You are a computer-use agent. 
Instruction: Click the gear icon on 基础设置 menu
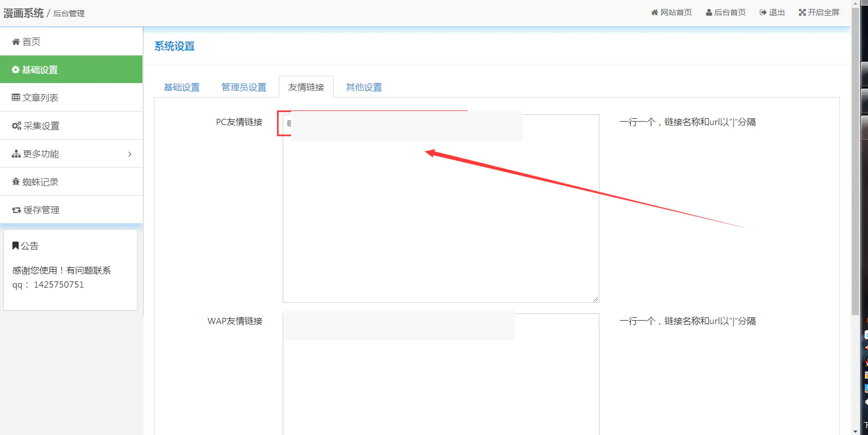pyautogui.click(x=15, y=69)
